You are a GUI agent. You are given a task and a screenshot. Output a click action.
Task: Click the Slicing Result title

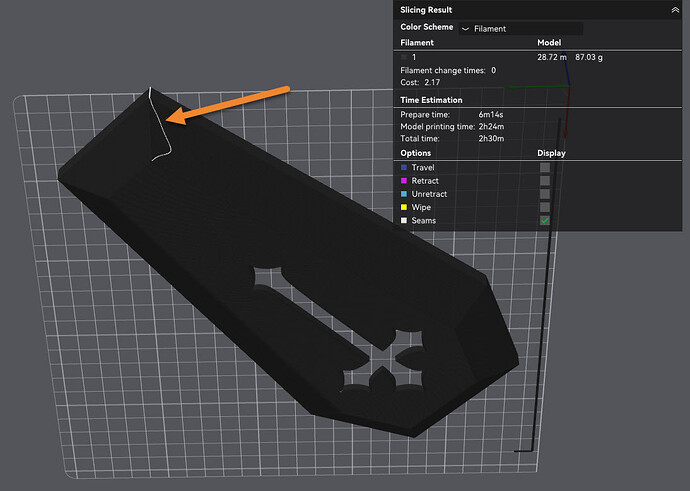[426, 10]
